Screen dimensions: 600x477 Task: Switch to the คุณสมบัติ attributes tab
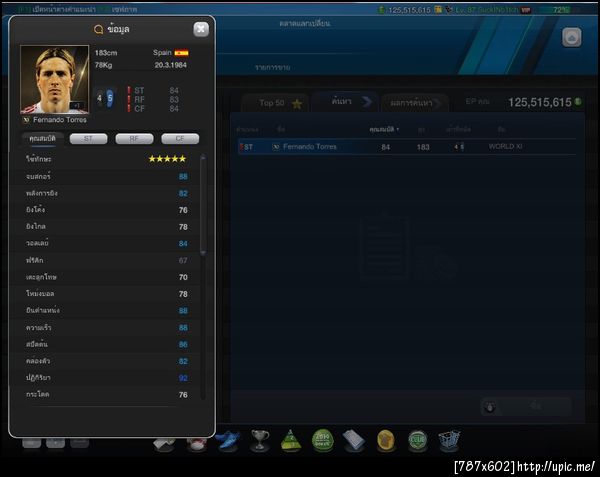click(42, 138)
